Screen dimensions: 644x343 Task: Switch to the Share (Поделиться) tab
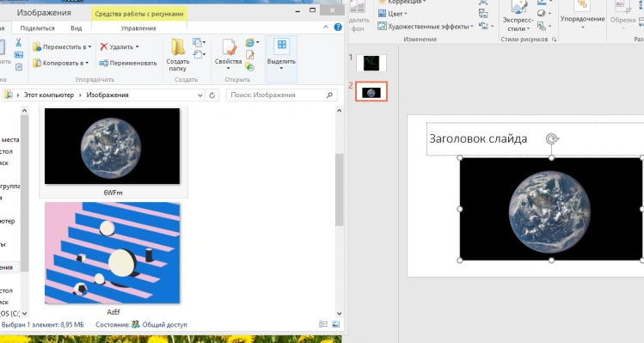click(37, 28)
